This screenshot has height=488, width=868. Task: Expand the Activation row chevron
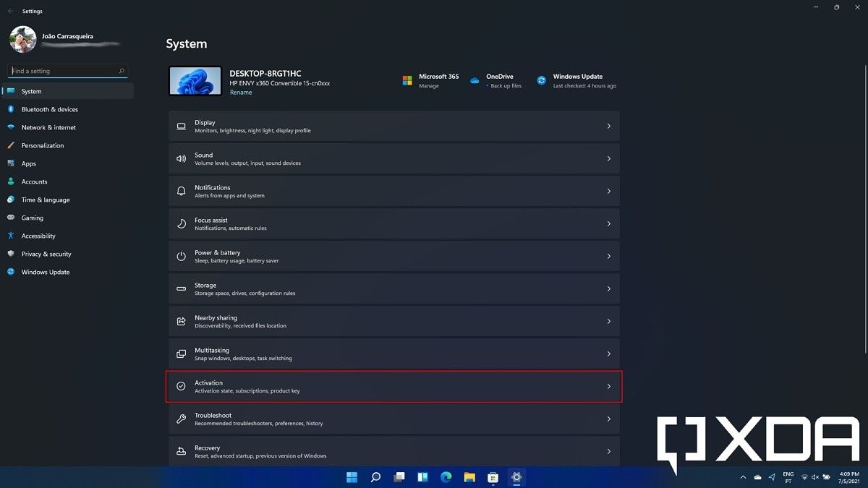point(608,387)
